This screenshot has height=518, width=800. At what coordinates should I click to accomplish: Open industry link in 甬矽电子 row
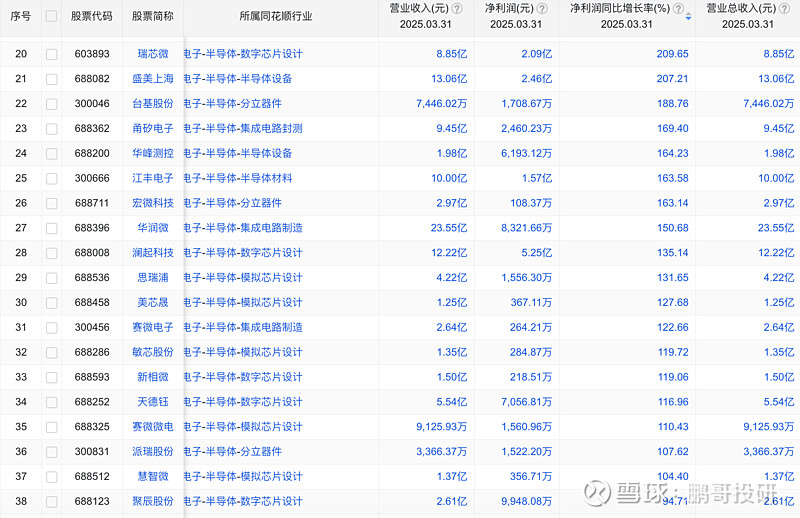[x=243, y=128]
